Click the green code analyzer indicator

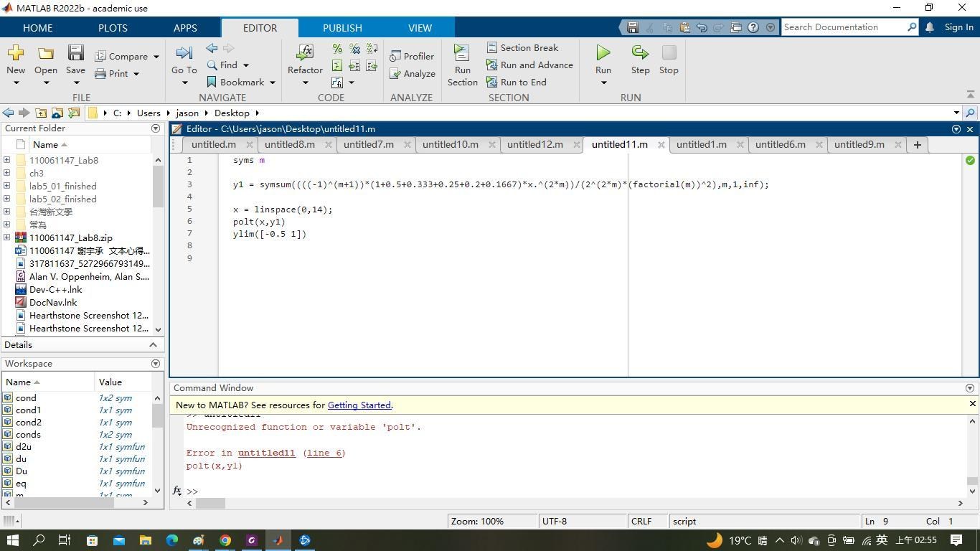[970, 161]
